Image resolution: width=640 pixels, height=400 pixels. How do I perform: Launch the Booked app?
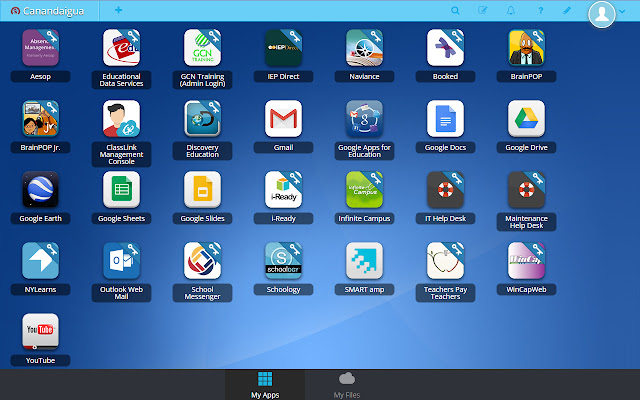tap(445, 47)
